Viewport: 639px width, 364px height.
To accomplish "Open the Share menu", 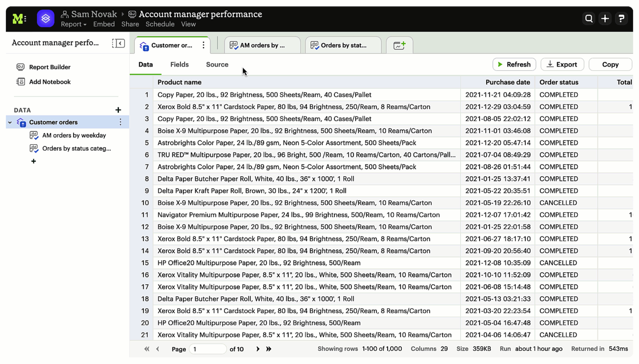I will [130, 25].
